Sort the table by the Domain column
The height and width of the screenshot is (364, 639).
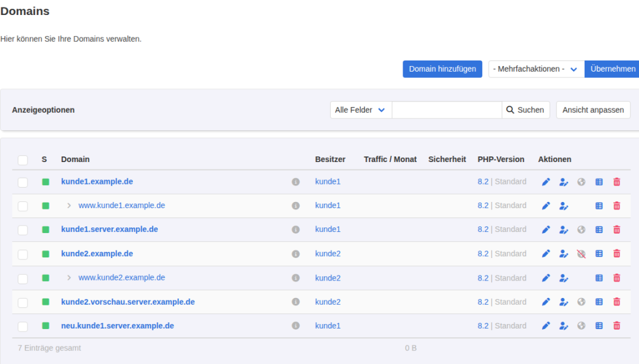[76, 159]
